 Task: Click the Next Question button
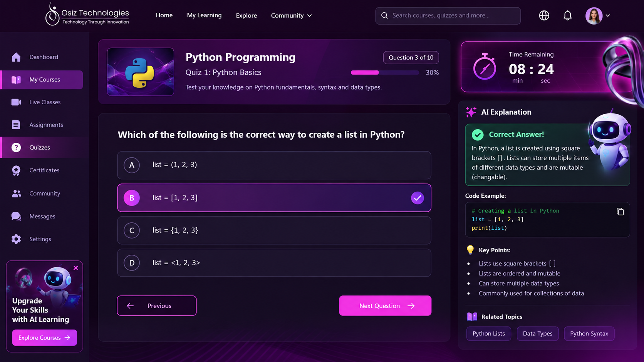pos(385,305)
